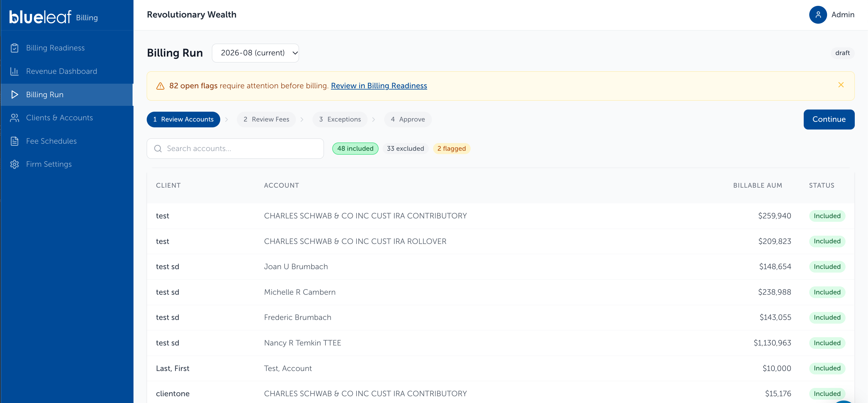Dismiss the open flags warning banner
The width and height of the screenshot is (868, 403).
841,85
